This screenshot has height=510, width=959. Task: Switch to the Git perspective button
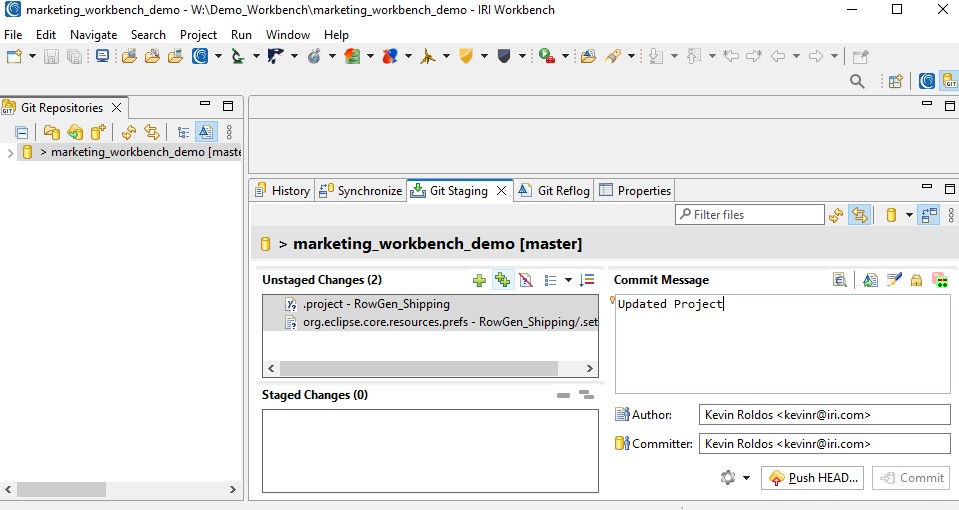[x=950, y=81]
